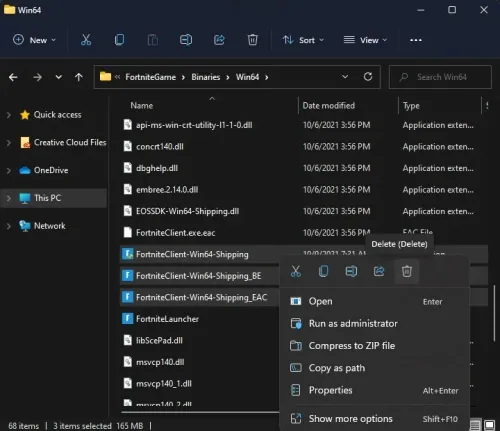This screenshot has height=431, width=500.
Task: Click the Cut icon in the top toolbar
Action: coord(86,40)
